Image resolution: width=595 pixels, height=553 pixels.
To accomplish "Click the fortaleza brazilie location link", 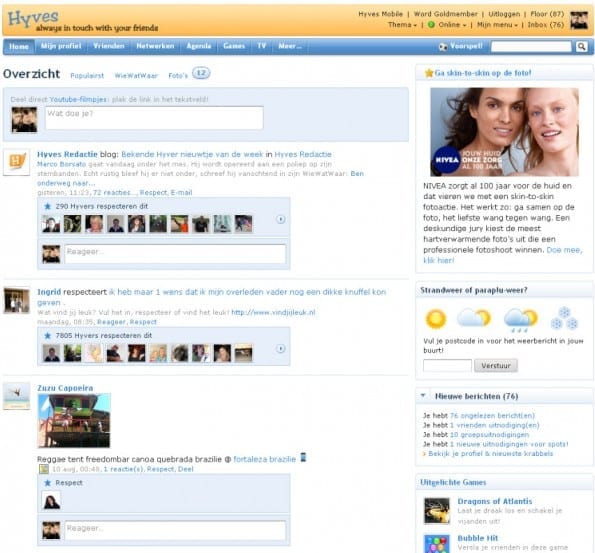I will (264, 459).
